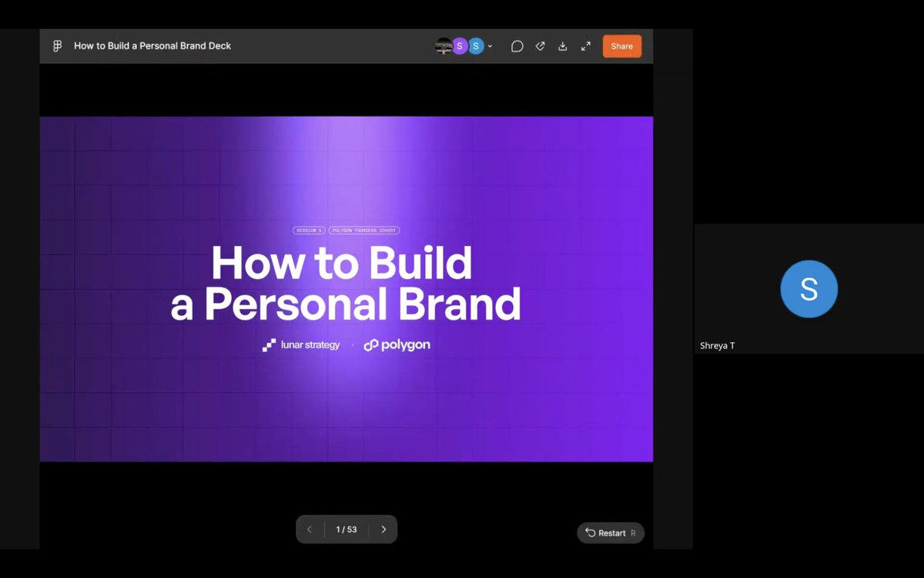The height and width of the screenshot is (578, 924).
Task: Go to the next slide arrow
Action: [x=383, y=529]
